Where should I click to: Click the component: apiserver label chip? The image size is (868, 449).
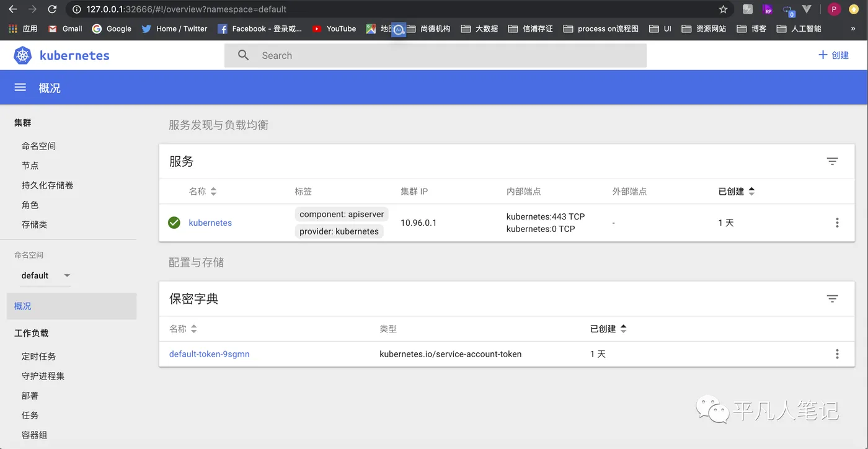pos(342,214)
